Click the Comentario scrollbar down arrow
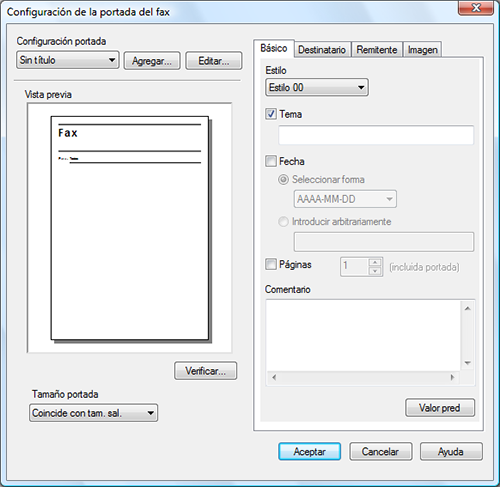Screen dimensions: 500x487 click(x=468, y=363)
